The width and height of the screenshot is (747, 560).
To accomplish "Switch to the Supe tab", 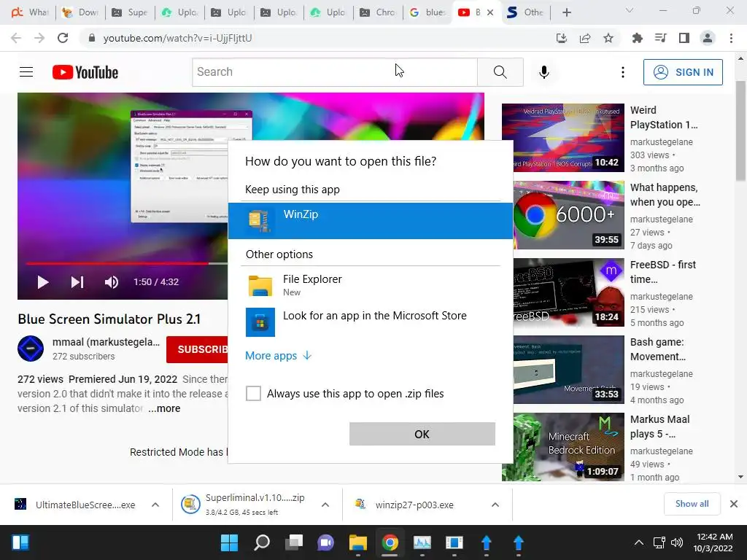I will pos(130,12).
